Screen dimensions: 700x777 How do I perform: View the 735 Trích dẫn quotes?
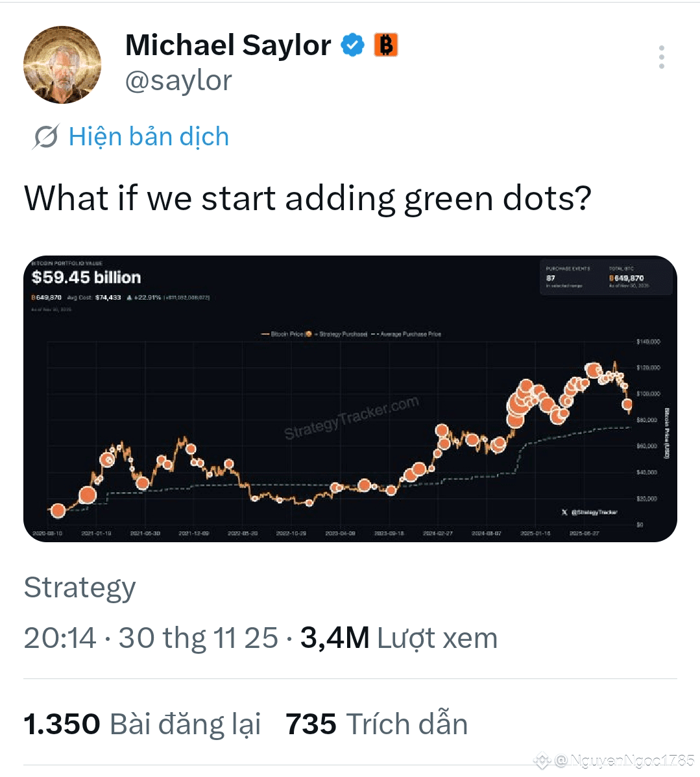pyautogui.click(x=377, y=724)
